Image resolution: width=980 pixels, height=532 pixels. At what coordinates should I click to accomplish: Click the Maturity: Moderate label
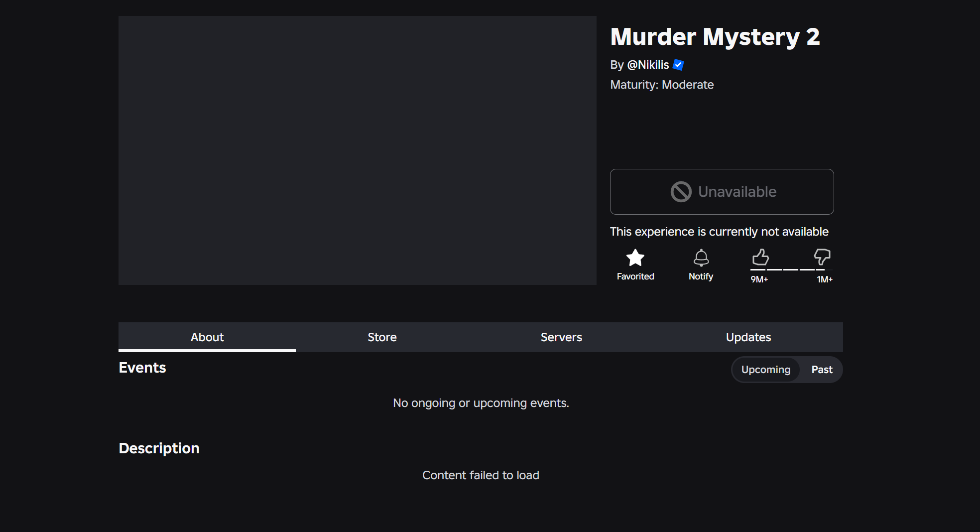pyautogui.click(x=662, y=85)
